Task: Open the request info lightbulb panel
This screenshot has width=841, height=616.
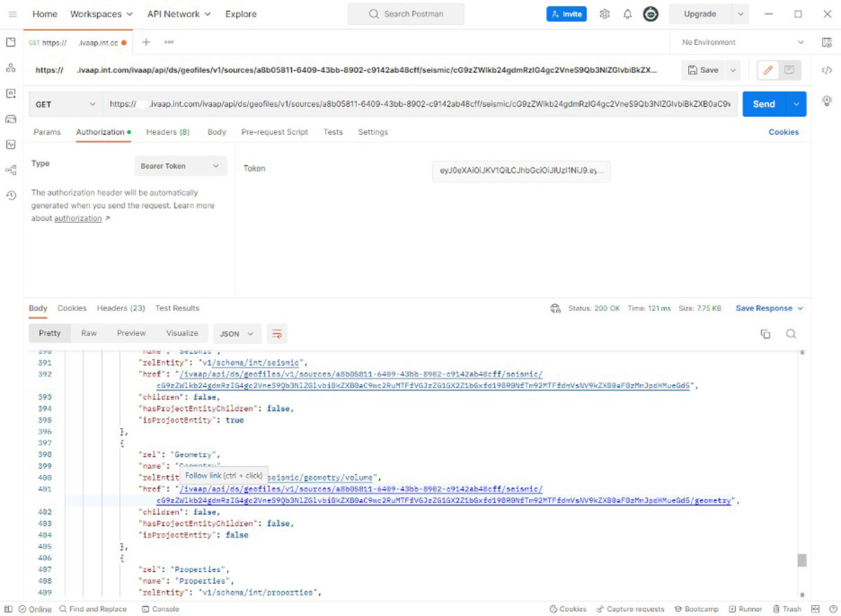Action: (x=827, y=100)
